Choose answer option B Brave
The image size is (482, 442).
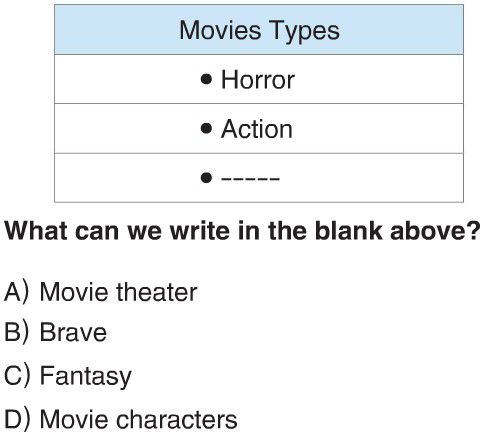55,332
